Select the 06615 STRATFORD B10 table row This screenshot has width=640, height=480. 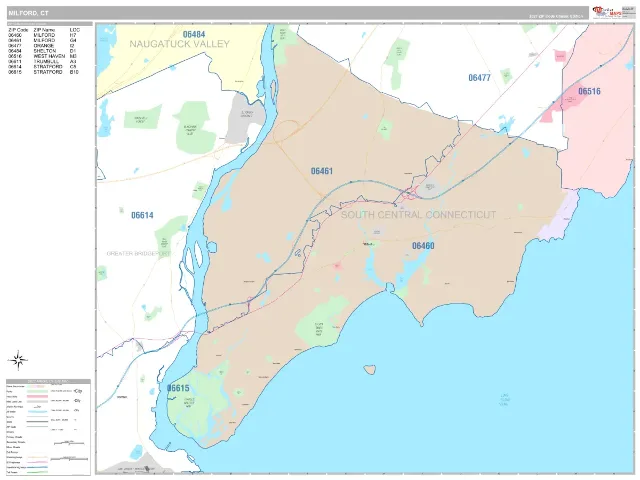click(43, 72)
